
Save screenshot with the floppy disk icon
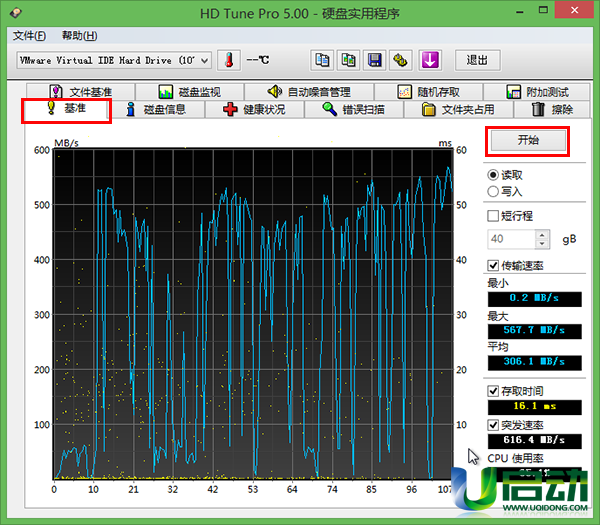click(374, 60)
